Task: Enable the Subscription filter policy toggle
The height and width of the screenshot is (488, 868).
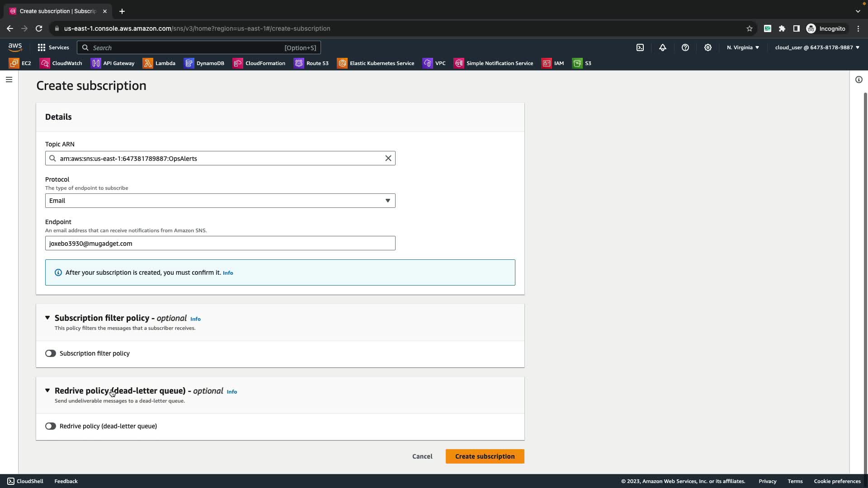Action: (x=51, y=353)
